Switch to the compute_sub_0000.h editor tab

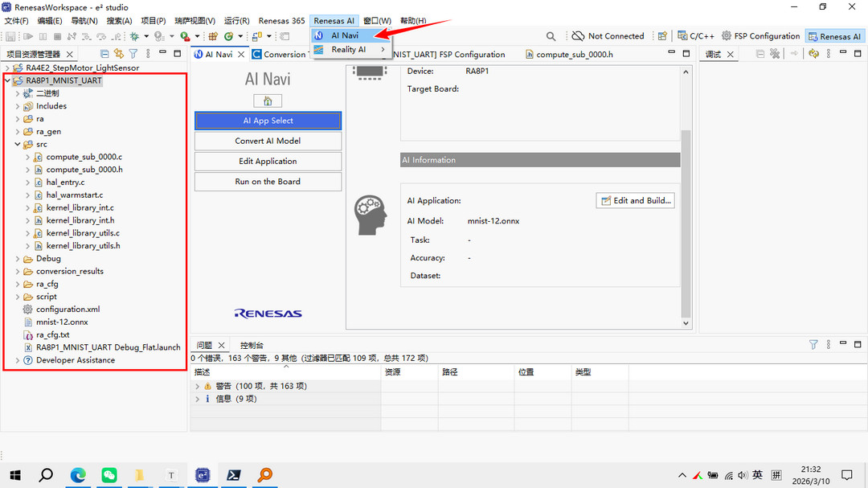(x=568, y=55)
